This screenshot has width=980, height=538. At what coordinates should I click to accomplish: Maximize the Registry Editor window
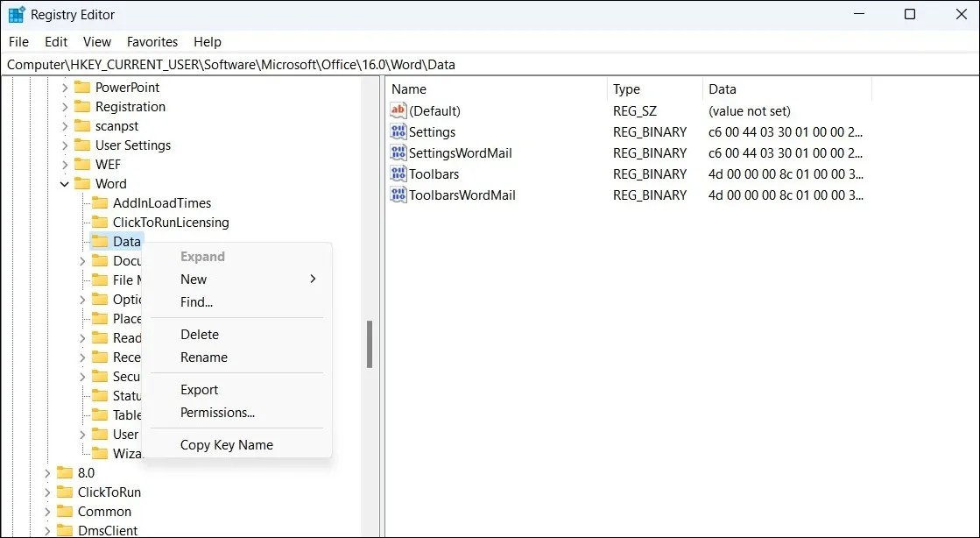click(910, 14)
